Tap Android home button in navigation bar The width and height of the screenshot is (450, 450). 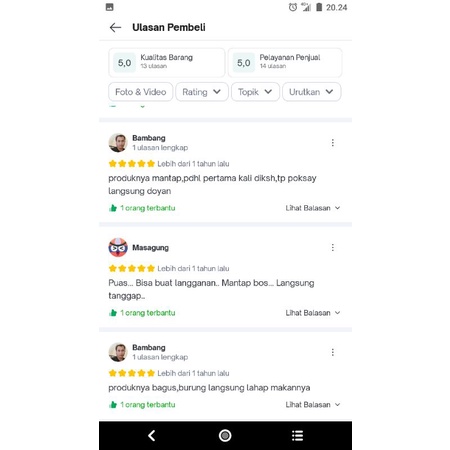[225, 435]
